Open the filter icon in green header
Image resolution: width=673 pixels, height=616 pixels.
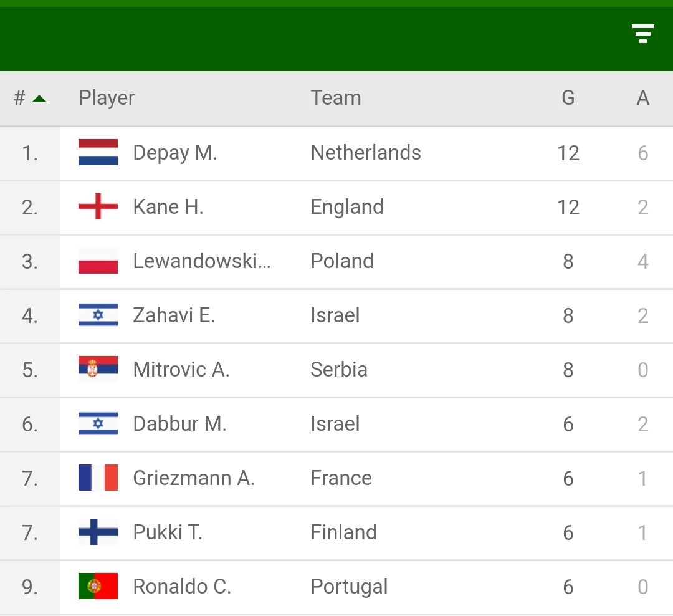tap(642, 34)
